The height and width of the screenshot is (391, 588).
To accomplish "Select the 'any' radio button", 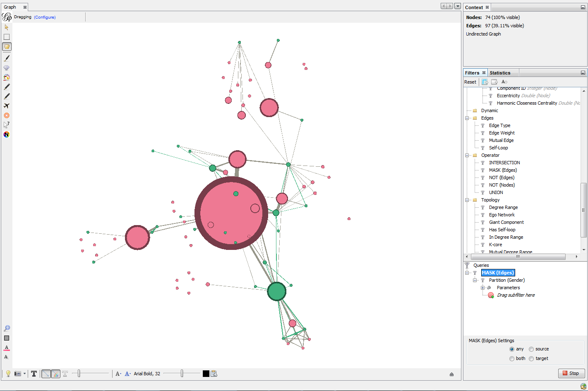I will click(x=512, y=349).
